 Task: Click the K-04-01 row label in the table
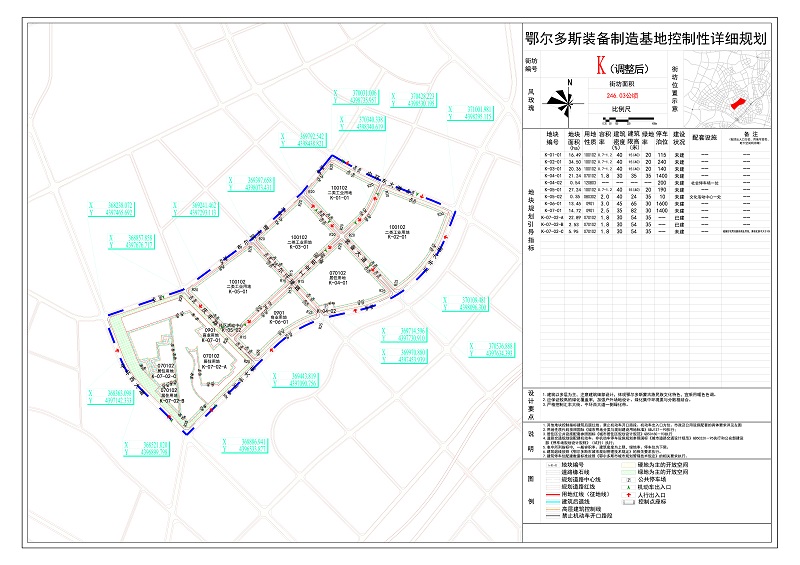pyautogui.click(x=553, y=176)
